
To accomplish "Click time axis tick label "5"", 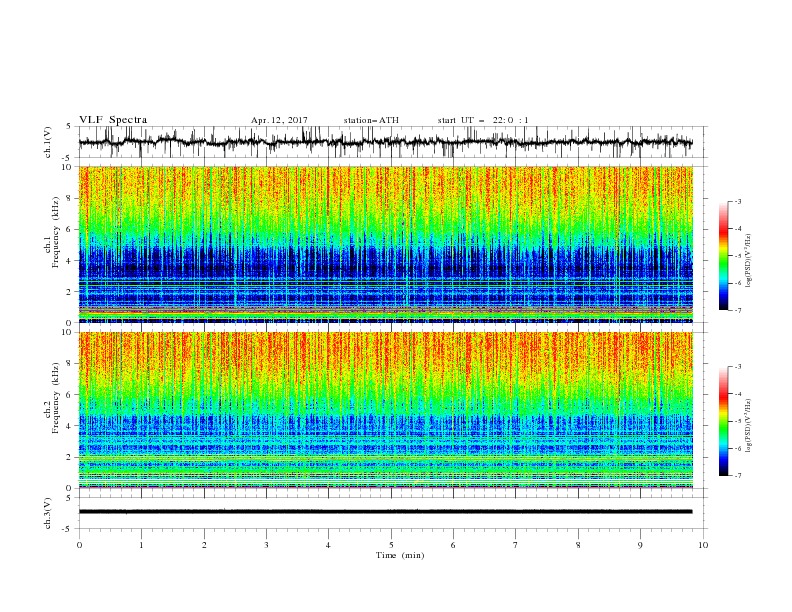I will [391, 545].
